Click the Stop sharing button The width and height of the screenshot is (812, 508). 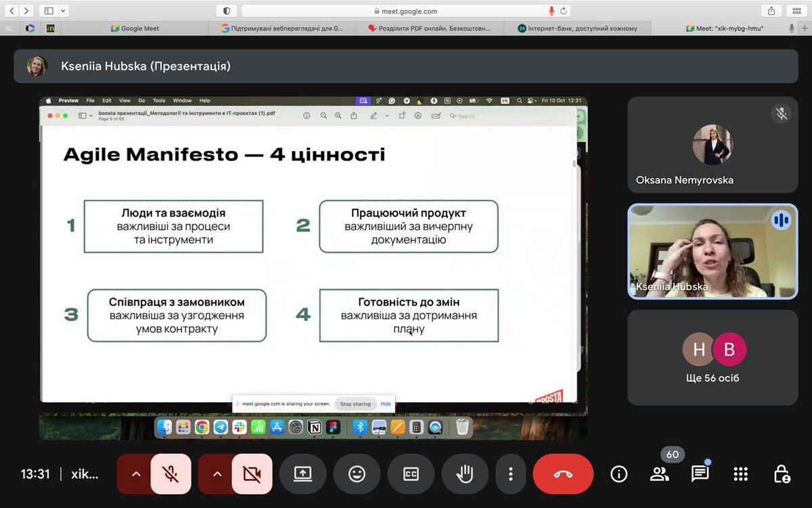(355, 404)
